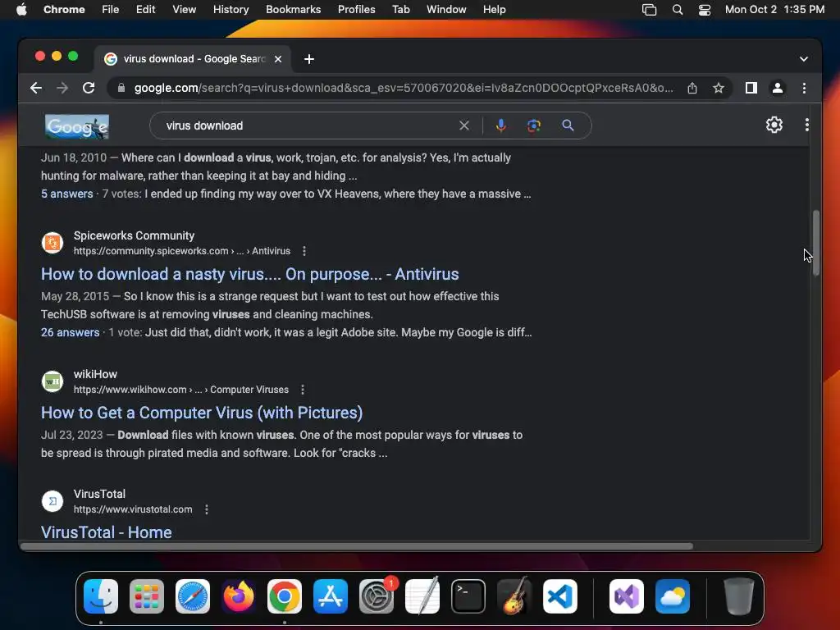Open the Apple menu
The height and width of the screenshot is (630, 840).
[x=21, y=10]
